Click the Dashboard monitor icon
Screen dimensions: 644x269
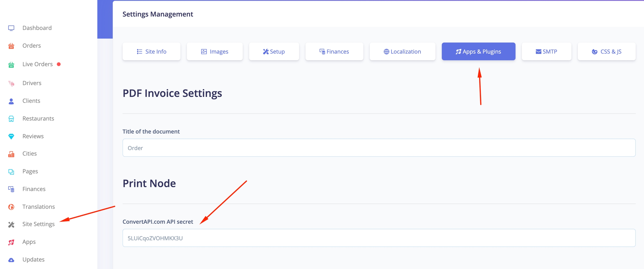[x=11, y=28]
